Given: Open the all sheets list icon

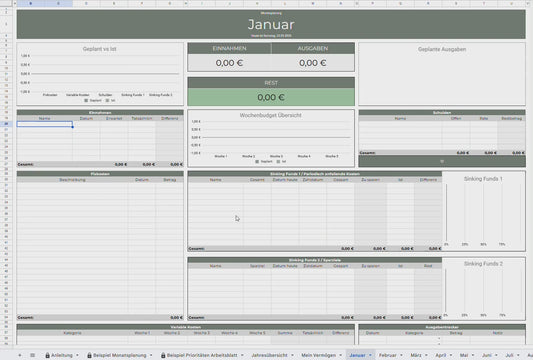Looking at the screenshot, I should 33,355.
